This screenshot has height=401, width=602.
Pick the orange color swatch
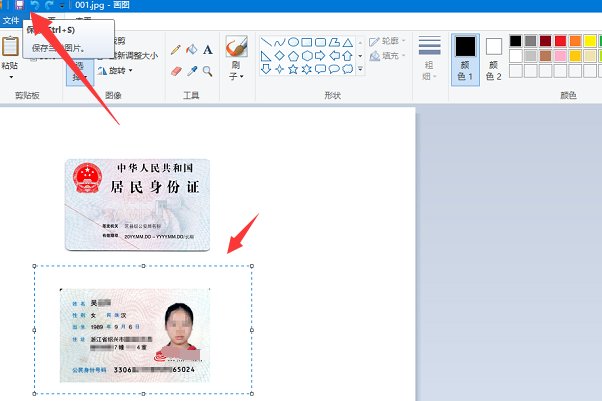(x=576, y=41)
